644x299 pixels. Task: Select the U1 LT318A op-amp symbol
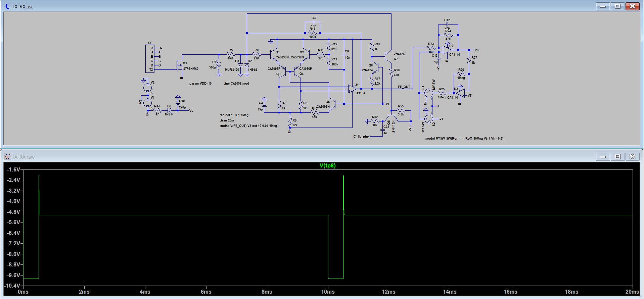352,89
